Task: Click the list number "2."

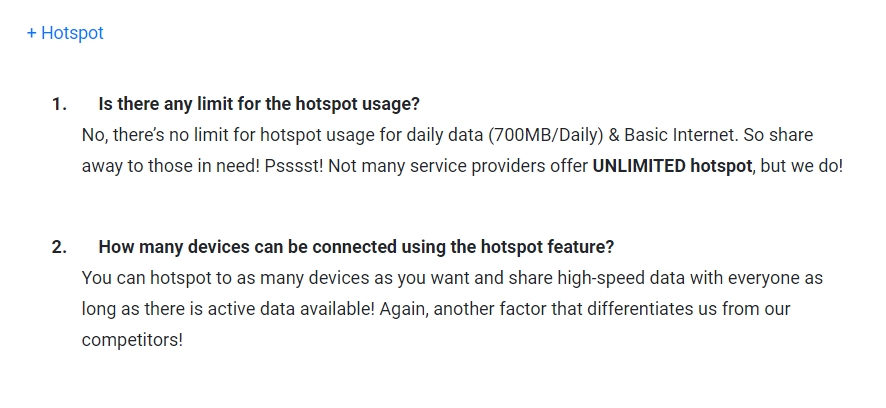Action: coord(59,247)
